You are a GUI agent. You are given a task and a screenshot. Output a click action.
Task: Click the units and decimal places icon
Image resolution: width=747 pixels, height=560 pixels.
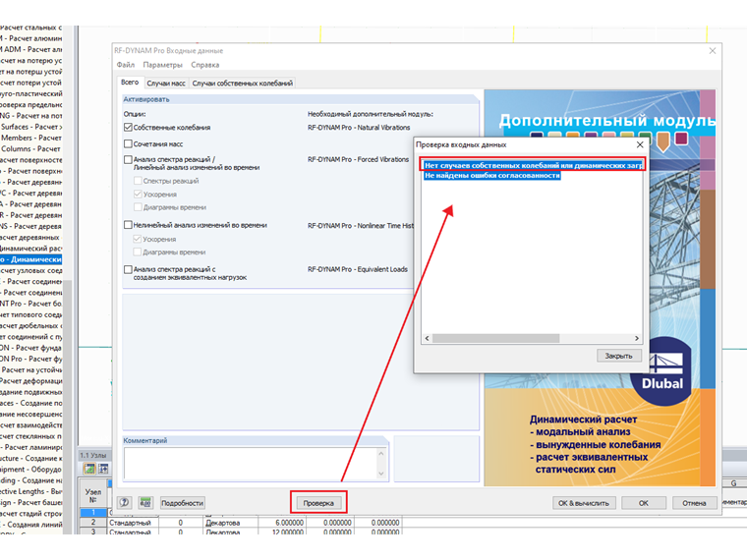click(x=145, y=502)
